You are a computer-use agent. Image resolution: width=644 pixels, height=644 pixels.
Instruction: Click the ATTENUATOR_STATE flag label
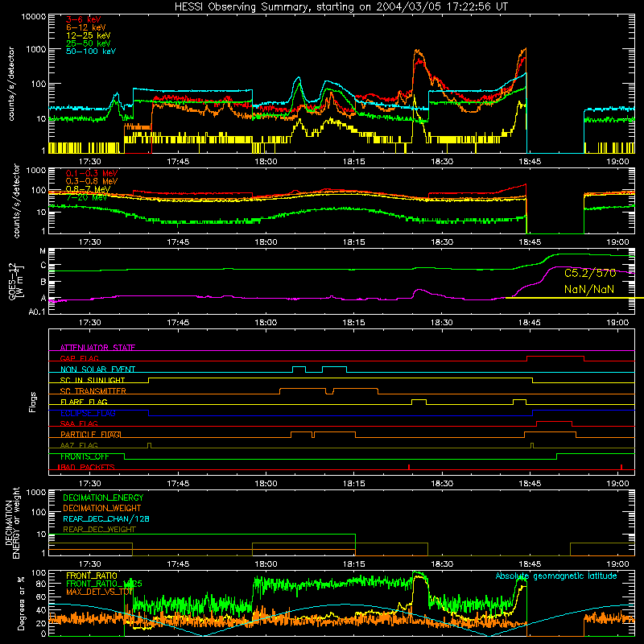(x=97, y=348)
